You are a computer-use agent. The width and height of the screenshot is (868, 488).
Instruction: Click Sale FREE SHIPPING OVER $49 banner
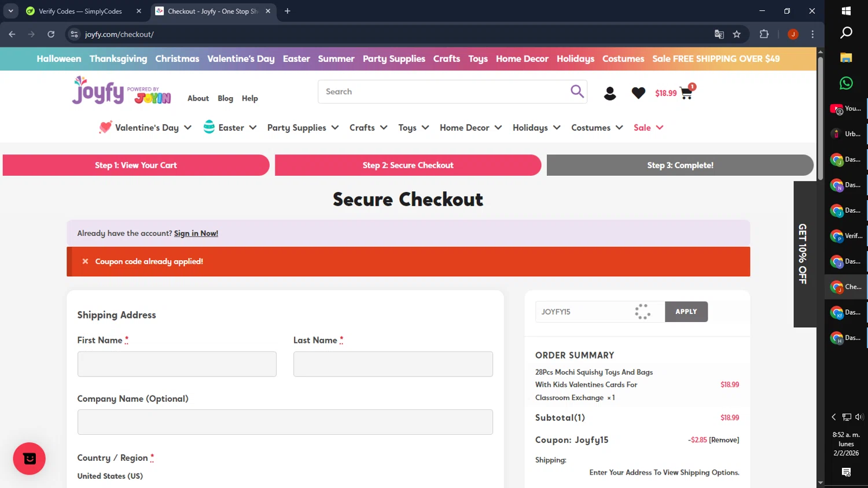[716, 58]
